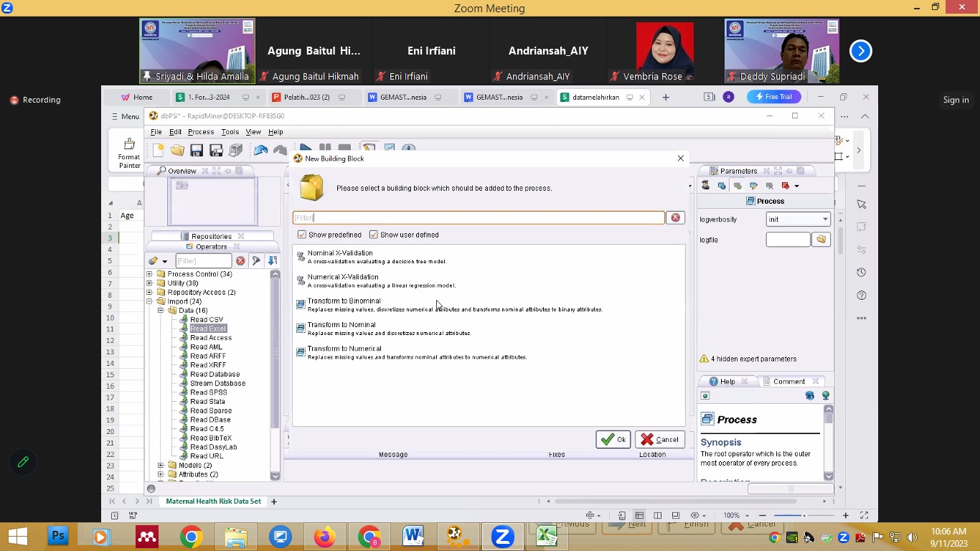
Task: Open the Process menu in RapidMiner
Action: pyautogui.click(x=201, y=132)
